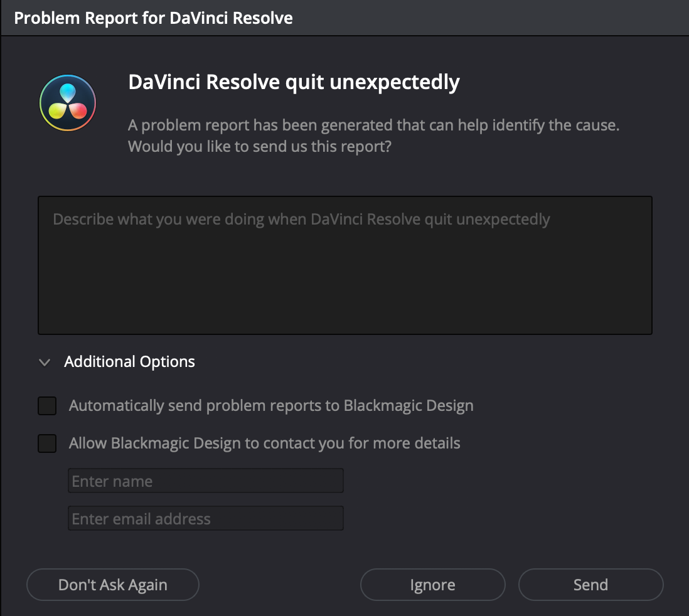Collapse the Additional Options section
Viewport: 689px width, 616px height.
[45, 363]
